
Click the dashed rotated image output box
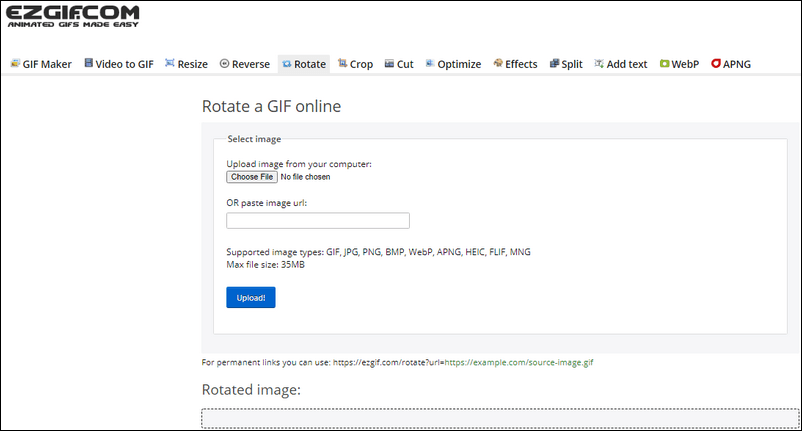pyautogui.click(x=500, y=418)
